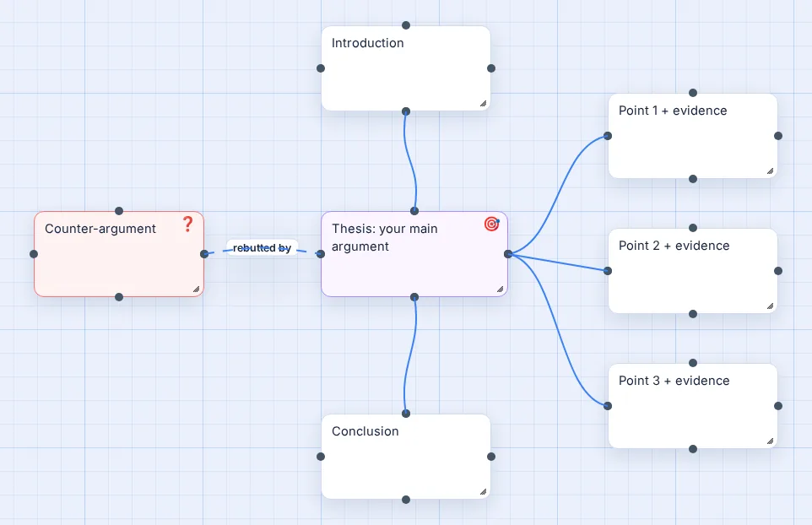Click the top connection handle of Point 3
This screenshot has width=812, height=525.
click(693, 363)
